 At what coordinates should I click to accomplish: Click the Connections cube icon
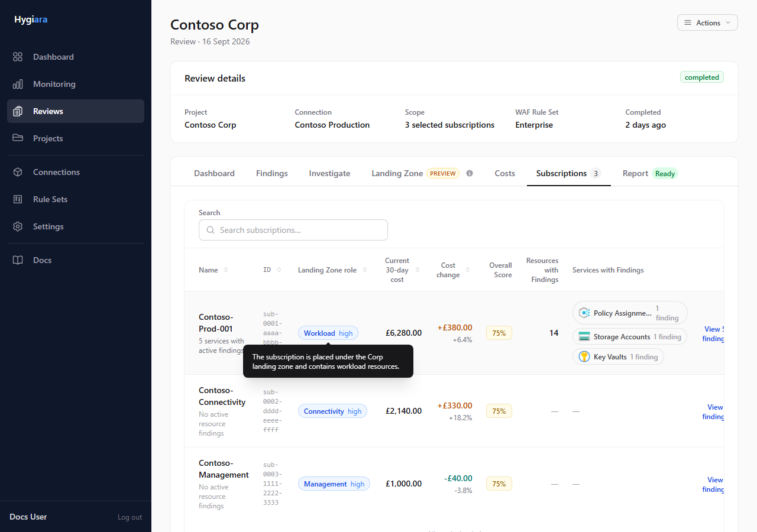click(x=18, y=172)
